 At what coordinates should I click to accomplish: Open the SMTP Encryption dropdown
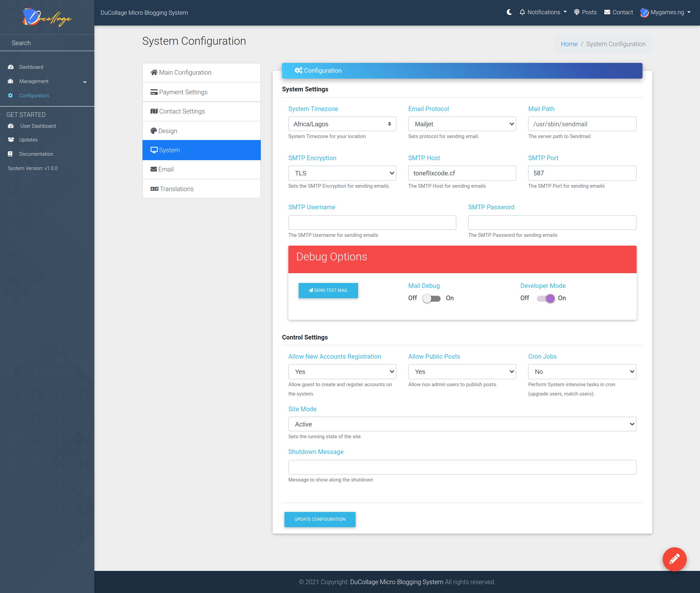(342, 173)
